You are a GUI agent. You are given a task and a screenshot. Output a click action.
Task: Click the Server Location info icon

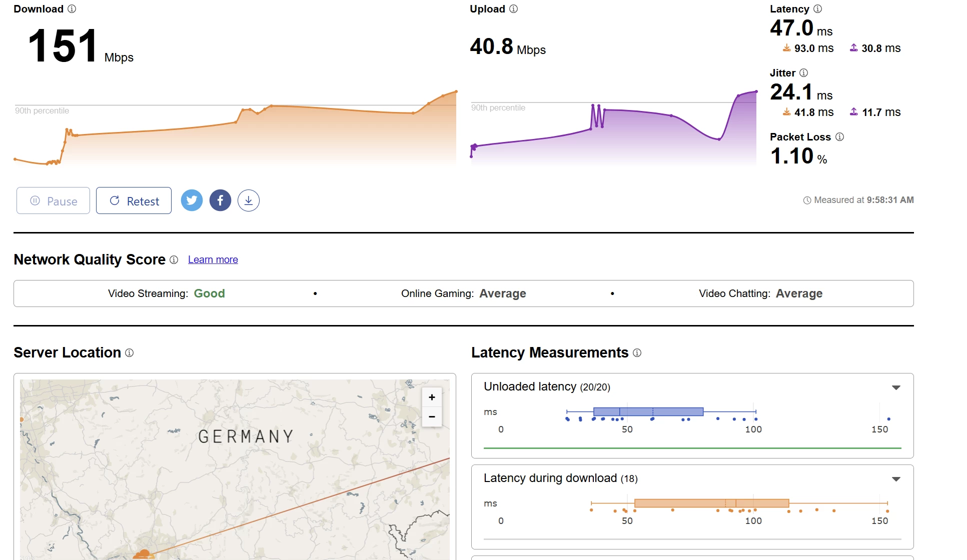tap(129, 353)
